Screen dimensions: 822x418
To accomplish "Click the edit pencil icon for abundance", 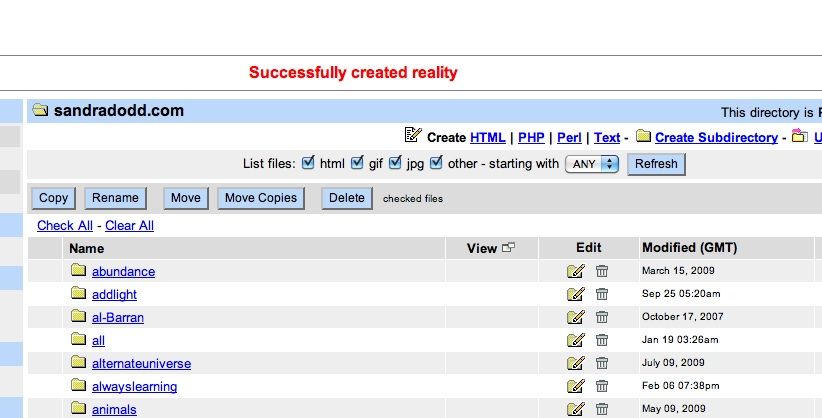I will click(x=575, y=271).
